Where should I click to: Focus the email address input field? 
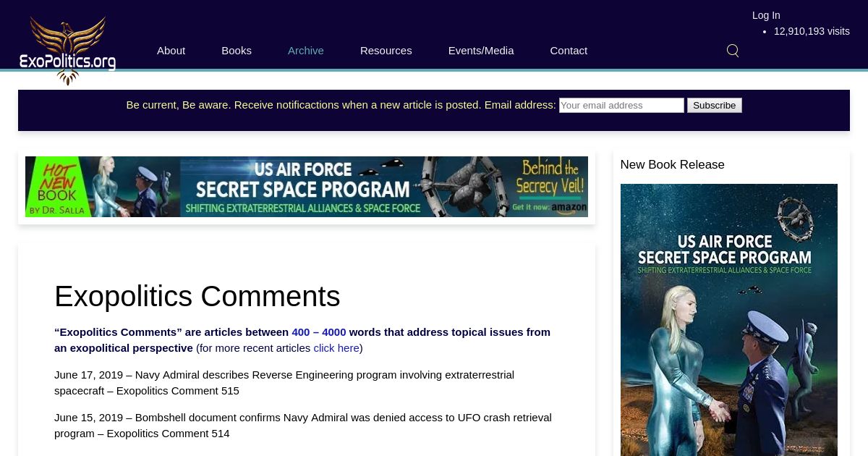coord(621,106)
